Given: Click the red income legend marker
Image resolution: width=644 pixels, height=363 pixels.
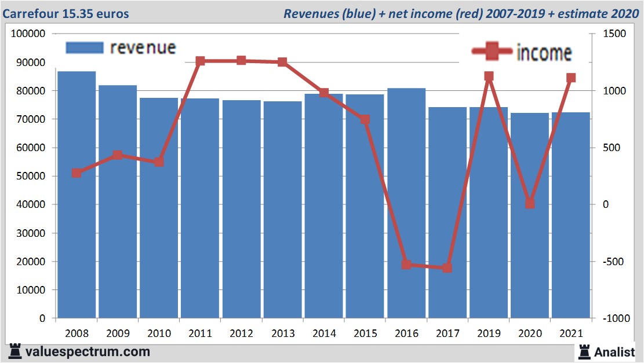Looking at the screenshot, I should pos(492,52).
